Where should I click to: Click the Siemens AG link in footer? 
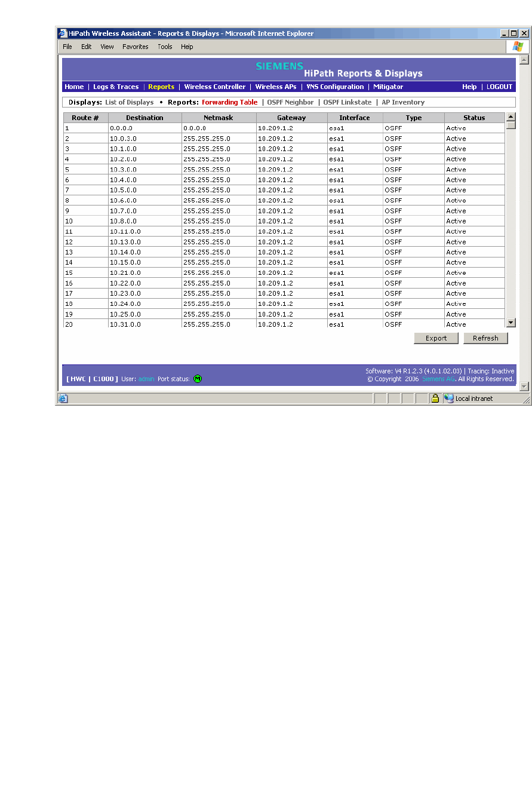[439, 379]
